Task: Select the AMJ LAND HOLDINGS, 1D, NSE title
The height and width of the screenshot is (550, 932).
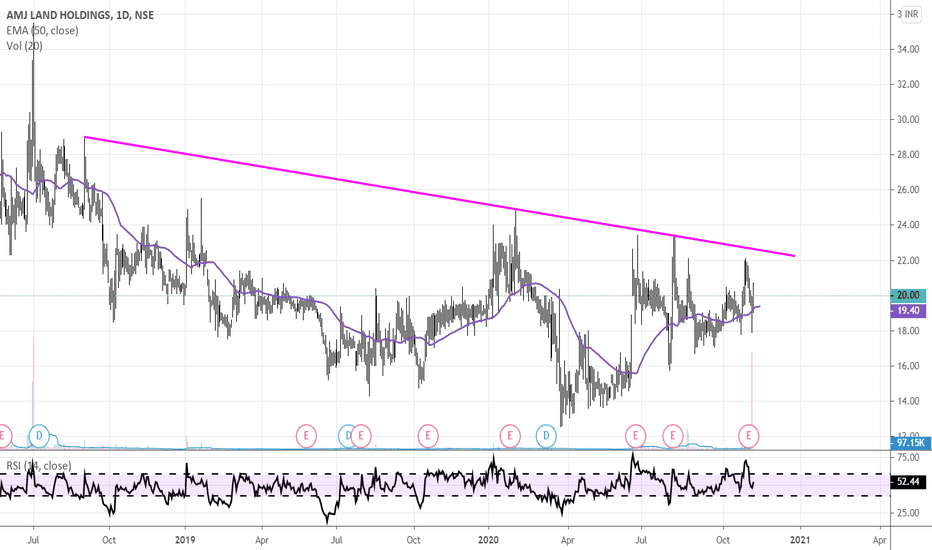Action: click(x=80, y=15)
